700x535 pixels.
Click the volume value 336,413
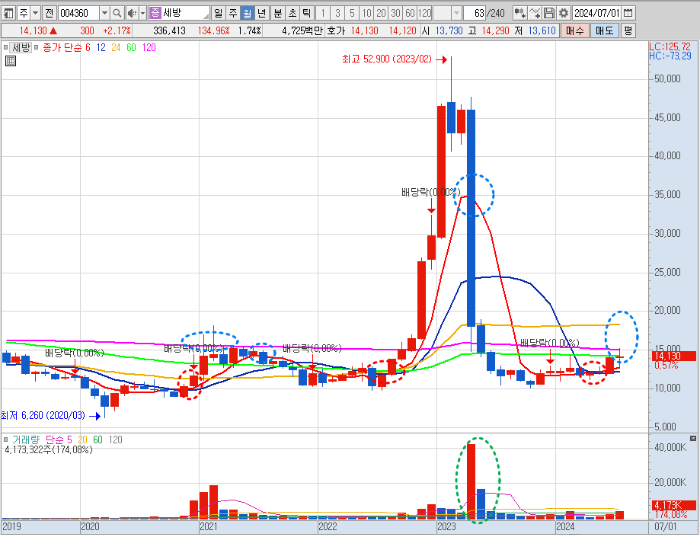coord(169,31)
